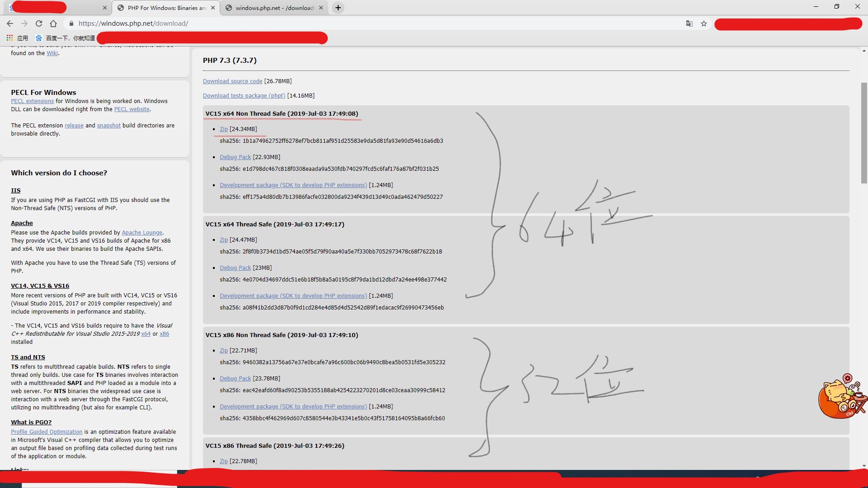Click the reload page icon

point(39,23)
